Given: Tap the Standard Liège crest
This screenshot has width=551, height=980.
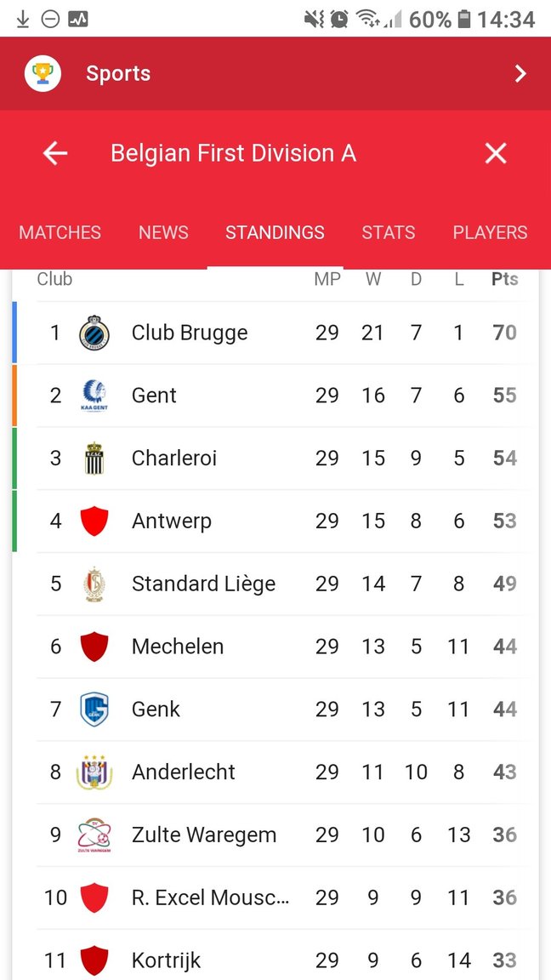Looking at the screenshot, I should pyautogui.click(x=94, y=584).
